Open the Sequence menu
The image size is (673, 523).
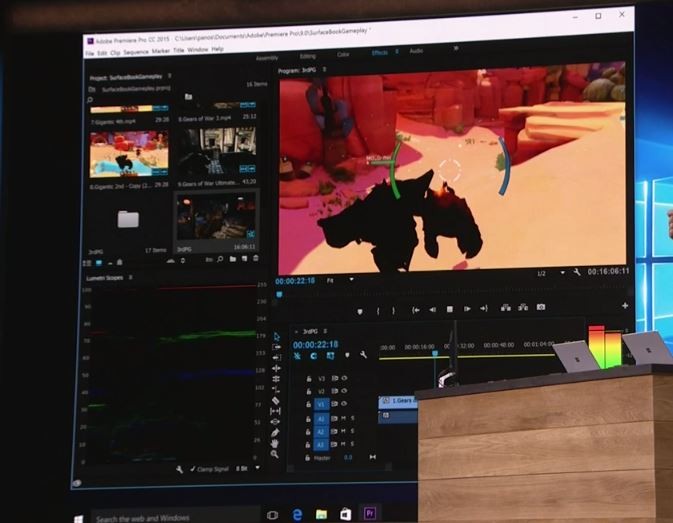[136, 52]
